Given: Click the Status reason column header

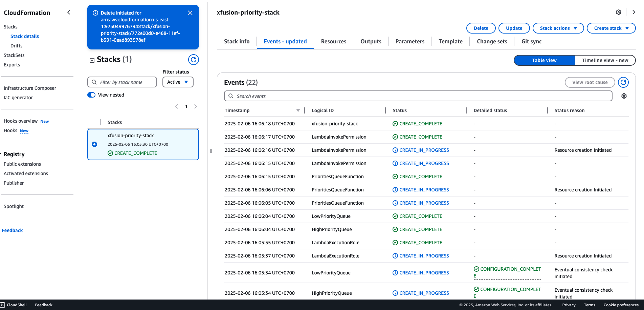Looking at the screenshot, I should [x=570, y=110].
